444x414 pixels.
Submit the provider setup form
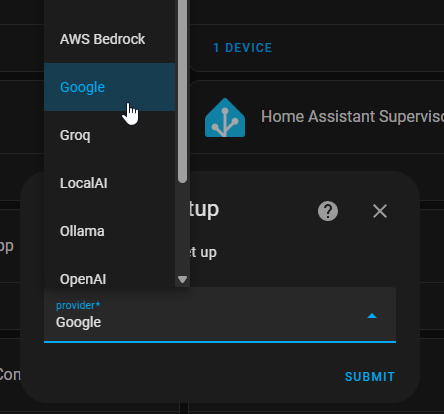pos(370,377)
